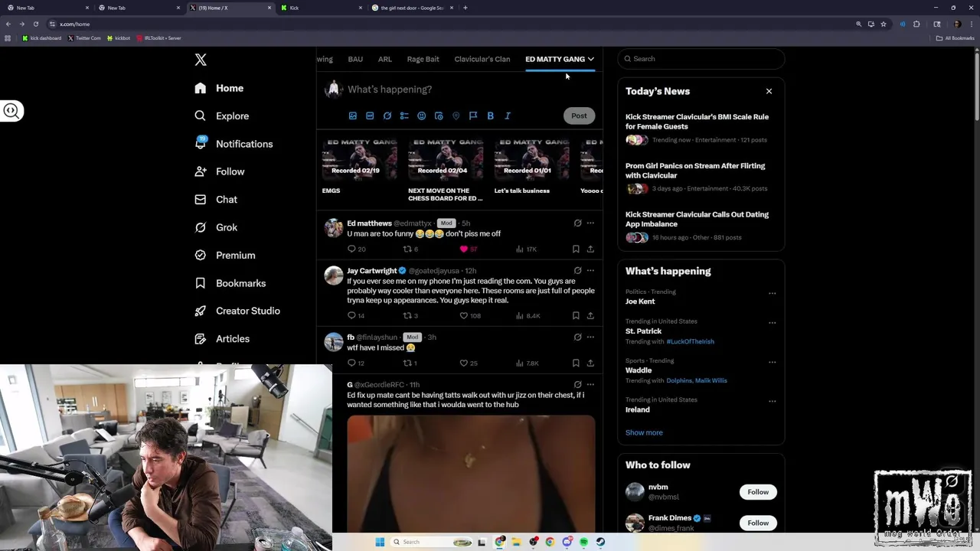Follow Frank Dimes
This screenshot has height=551, width=980.
[x=758, y=523]
